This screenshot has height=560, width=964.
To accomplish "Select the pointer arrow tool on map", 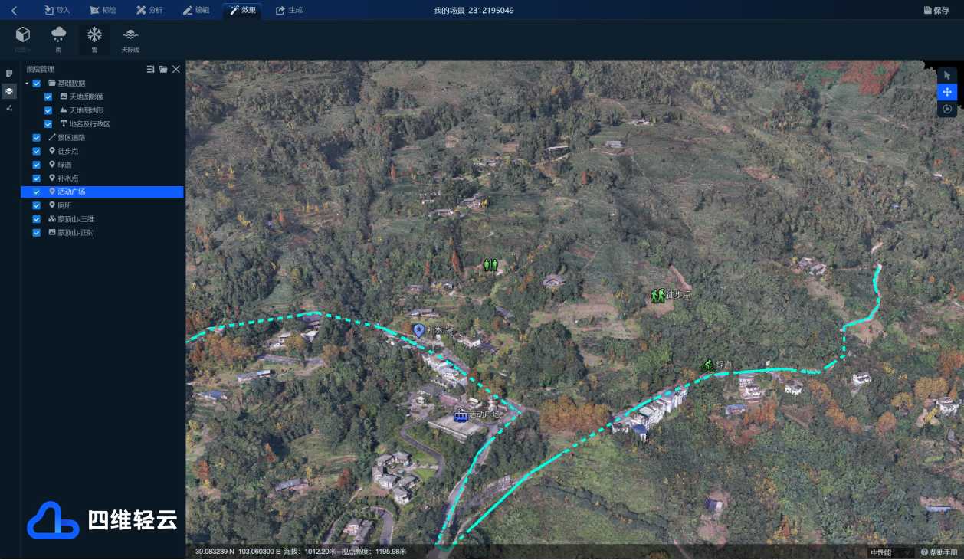I will pyautogui.click(x=947, y=75).
